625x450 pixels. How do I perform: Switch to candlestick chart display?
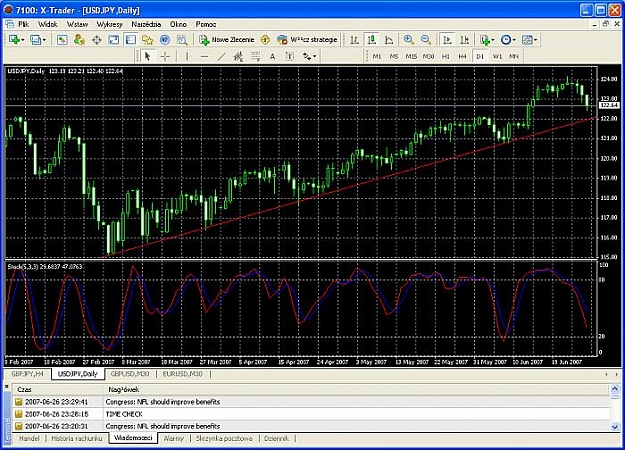click(x=371, y=40)
